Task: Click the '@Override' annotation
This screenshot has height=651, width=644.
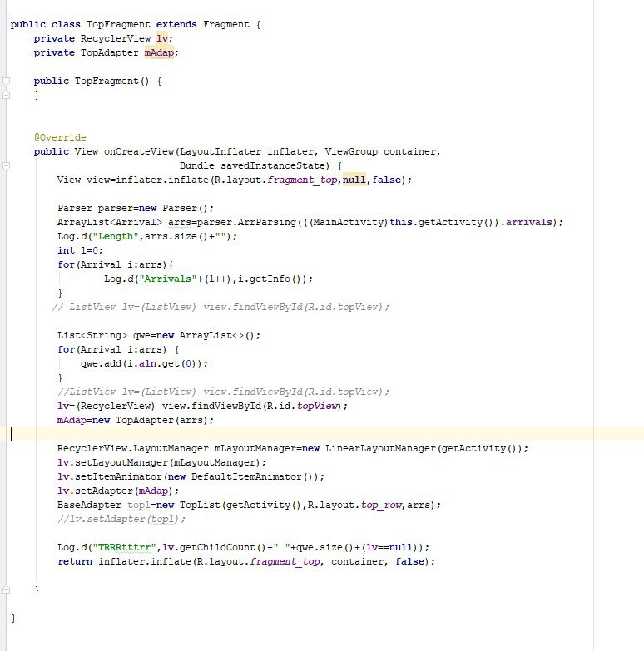Action: pos(60,137)
